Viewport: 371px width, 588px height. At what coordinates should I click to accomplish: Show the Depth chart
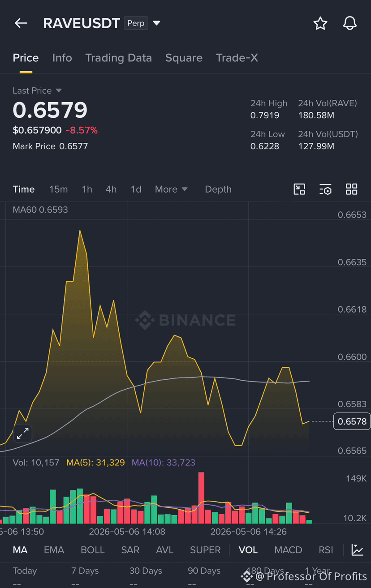click(218, 189)
